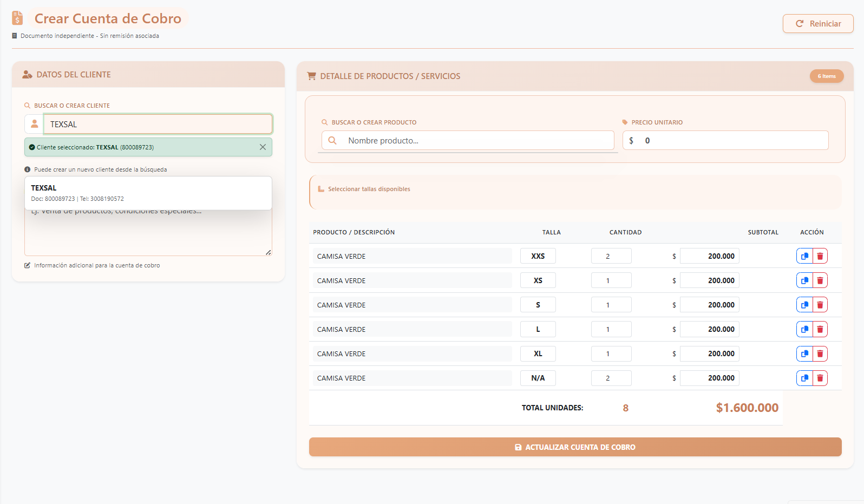Delete the CAMISA VERDE XL row

(x=820, y=354)
